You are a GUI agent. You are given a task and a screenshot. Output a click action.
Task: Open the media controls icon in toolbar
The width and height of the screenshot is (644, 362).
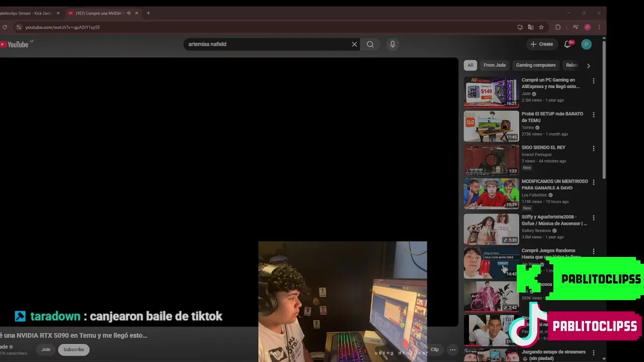tap(576, 27)
